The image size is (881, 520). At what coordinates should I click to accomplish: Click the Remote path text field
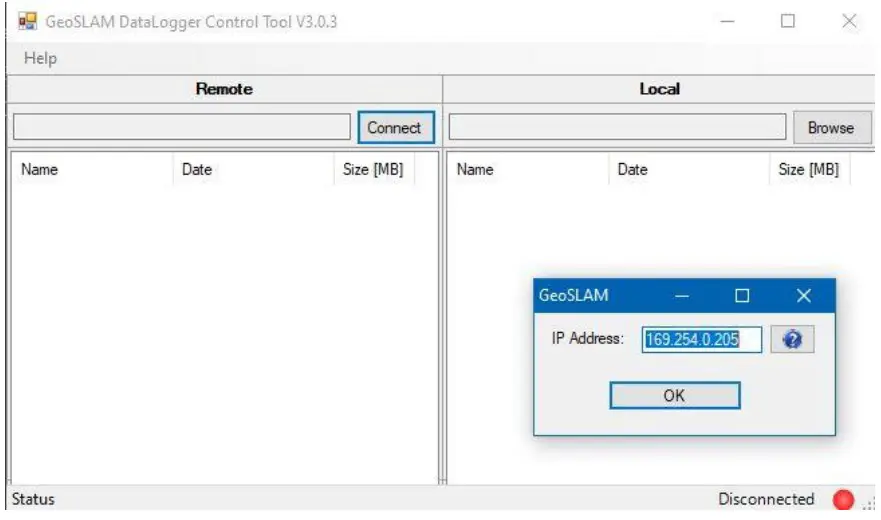click(181, 127)
